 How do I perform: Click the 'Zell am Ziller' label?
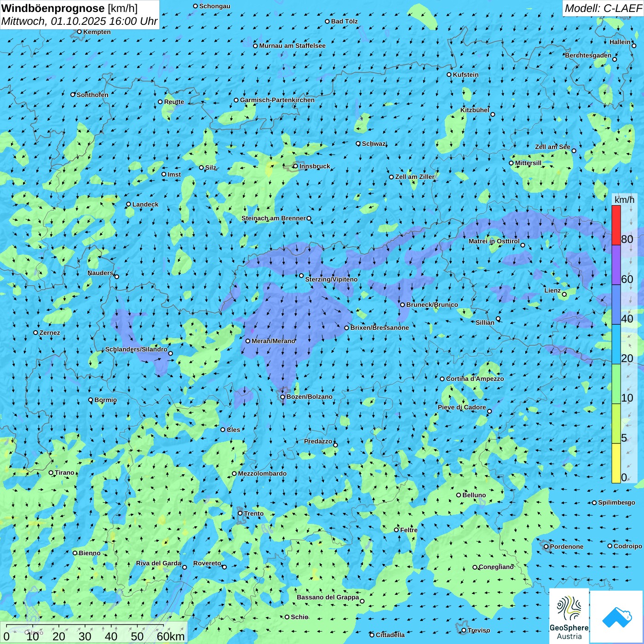[x=415, y=177]
